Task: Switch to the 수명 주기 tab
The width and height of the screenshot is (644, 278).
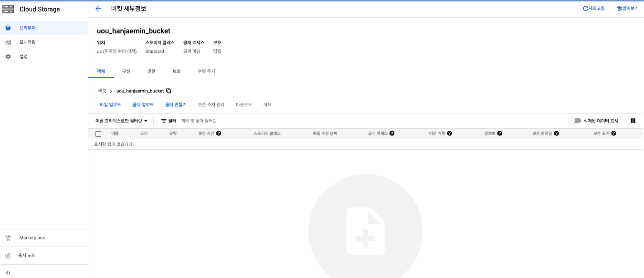Action: pyautogui.click(x=206, y=71)
